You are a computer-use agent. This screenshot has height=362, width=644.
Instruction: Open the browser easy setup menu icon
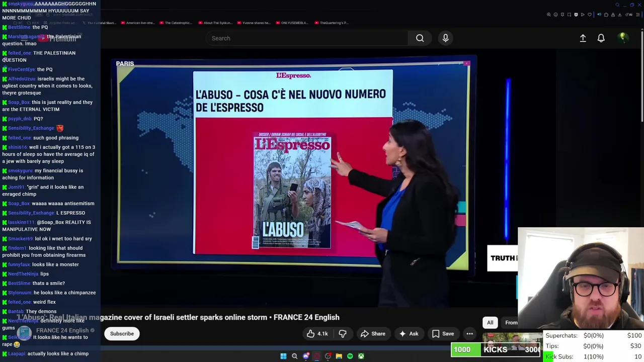tap(638, 15)
